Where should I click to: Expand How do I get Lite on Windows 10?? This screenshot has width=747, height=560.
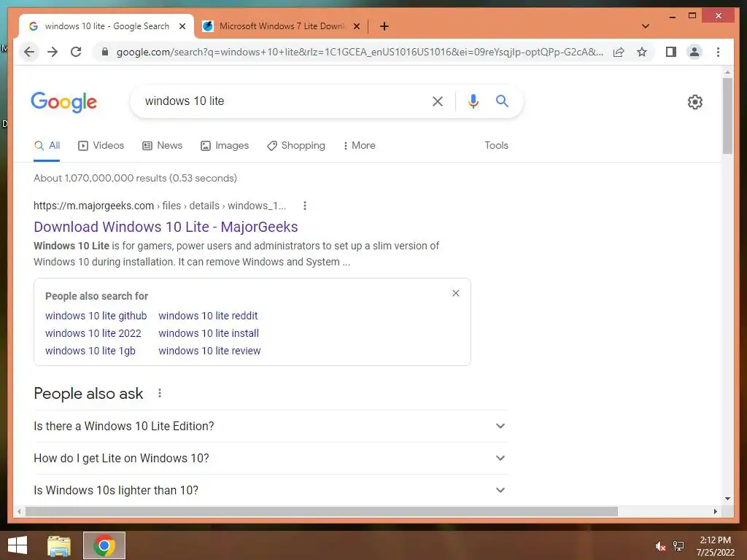(x=271, y=458)
